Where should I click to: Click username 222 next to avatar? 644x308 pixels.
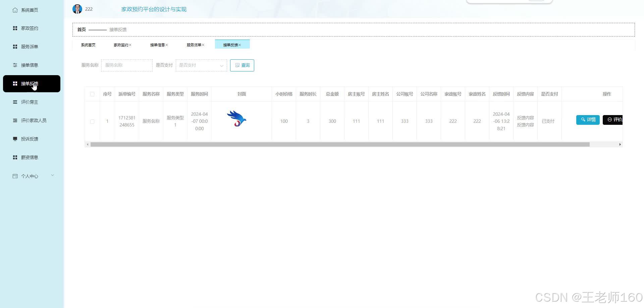click(x=89, y=9)
